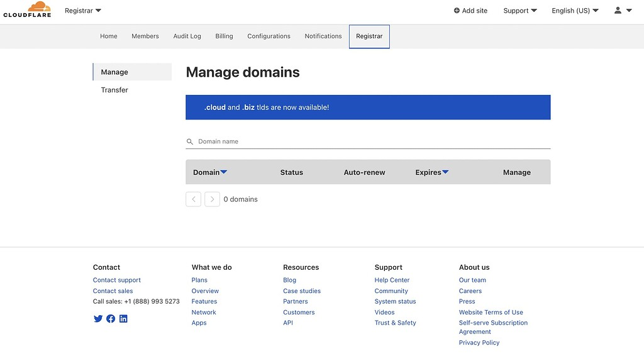This screenshot has height=361, width=644.
Task: Click the .cloud and .biz announcement banner
Action: point(368,107)
